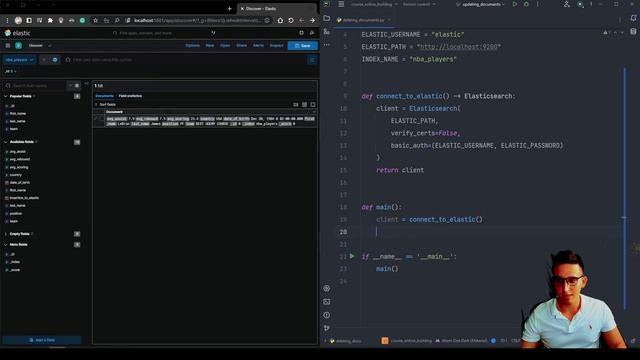This screenshot has width=640, height=360.
Task: Select the date_of_birth field
Action: point(20,183)
